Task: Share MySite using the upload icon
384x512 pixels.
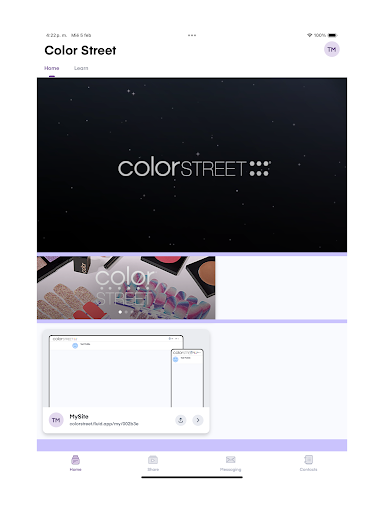Action: (180, 420)
